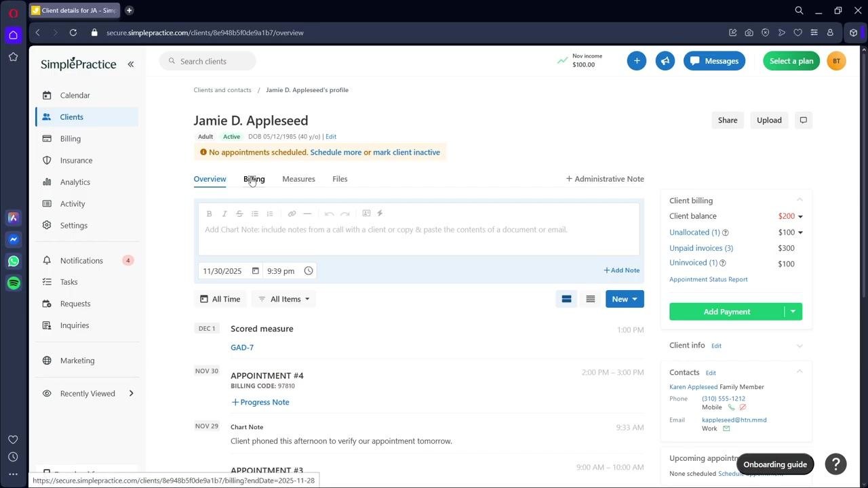The width and height of the screenshot is (868, 488).
Task: Open Spotify in the Opera sidebar
Action: (14, 283)
